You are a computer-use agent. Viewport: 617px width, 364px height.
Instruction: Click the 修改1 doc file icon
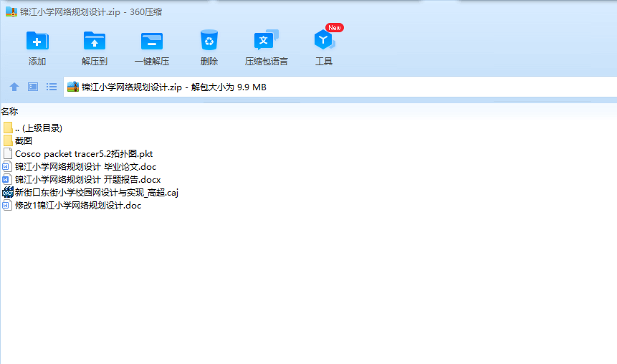(x=7, y=206)
